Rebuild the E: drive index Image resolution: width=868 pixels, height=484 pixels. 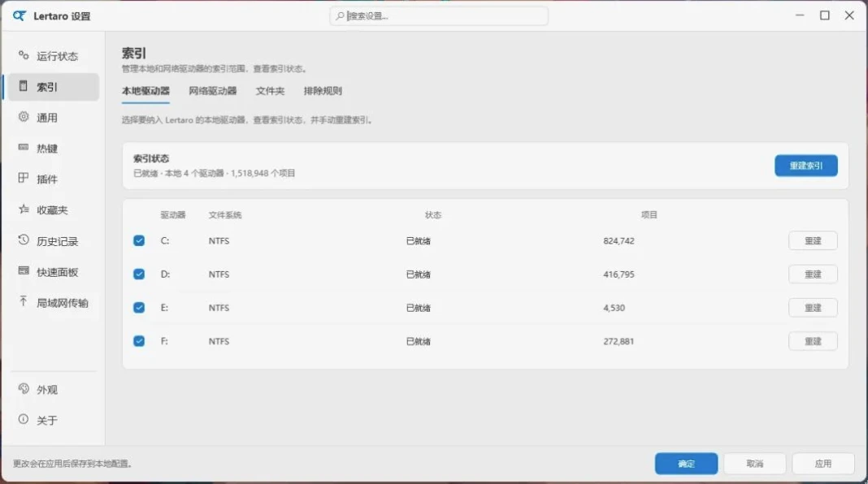click(813, 308)
